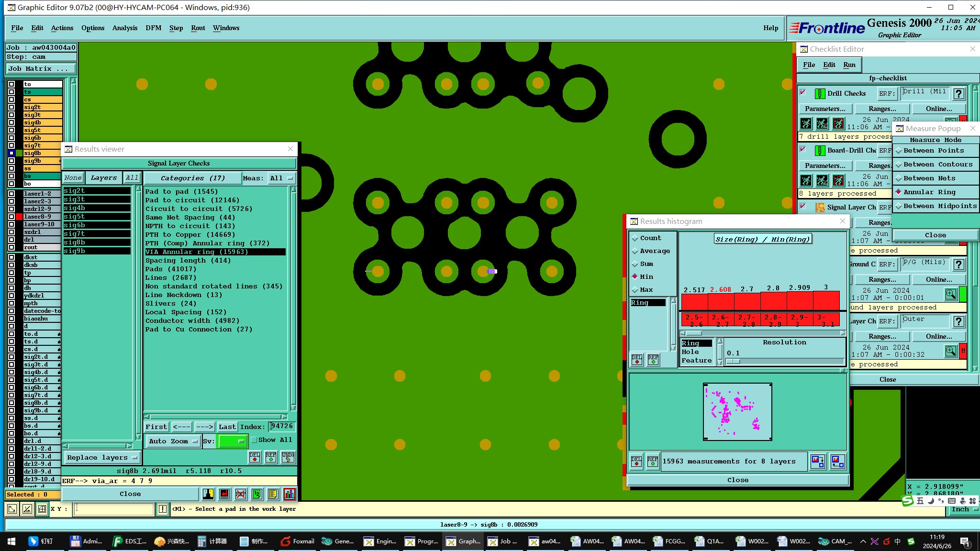The height and width of the screenshot is (551, 980).
Task: Select Max radio button in histogram
Action: click(x=635, y=290)
